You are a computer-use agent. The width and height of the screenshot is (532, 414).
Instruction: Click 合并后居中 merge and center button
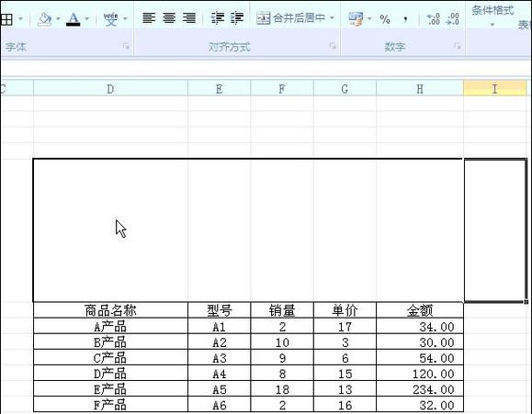click(x=290, y=18)
